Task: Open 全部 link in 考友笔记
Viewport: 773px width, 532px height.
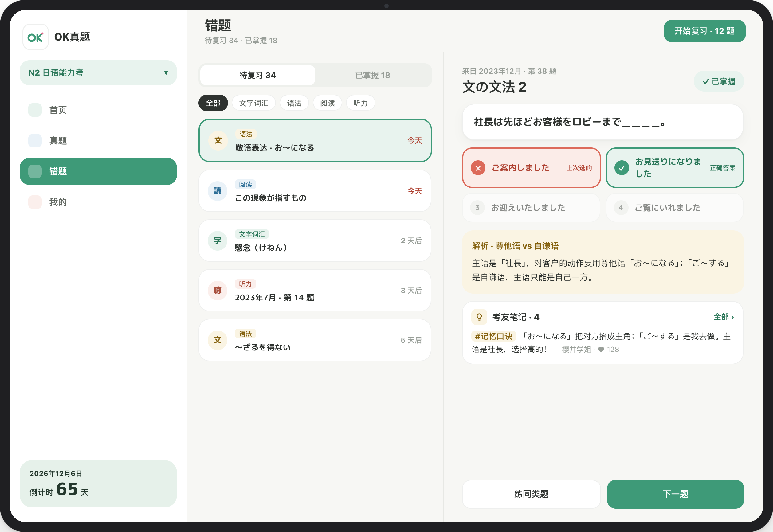Action: [724, 317]
